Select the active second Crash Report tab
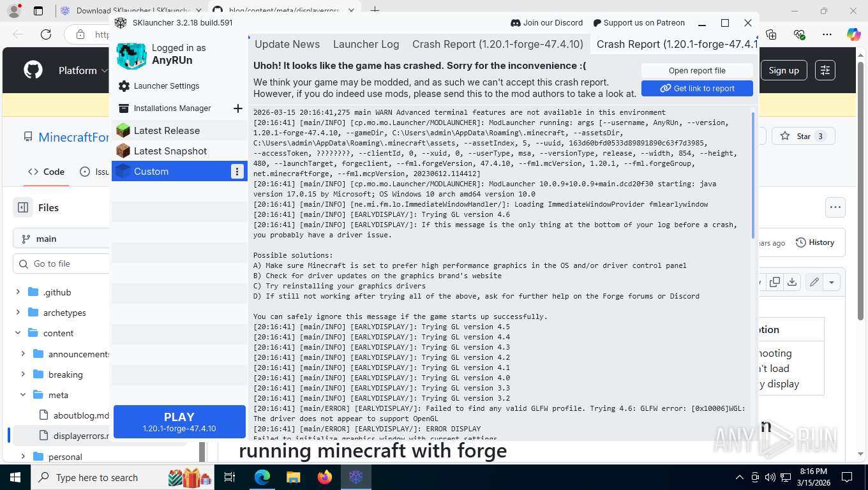Image resolution: width=868 pixels, height=490 pixels. pyautogui.click(x=676, y=44)
